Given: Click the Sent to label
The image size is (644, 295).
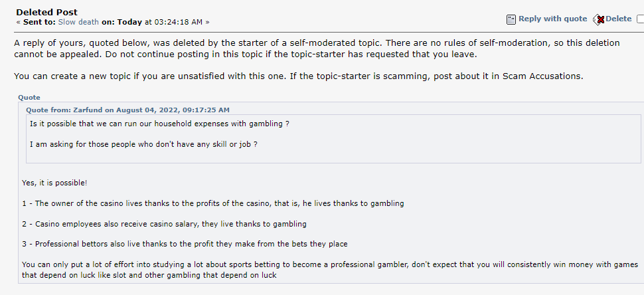Looking at the screenshot, I should pos(39,22).
